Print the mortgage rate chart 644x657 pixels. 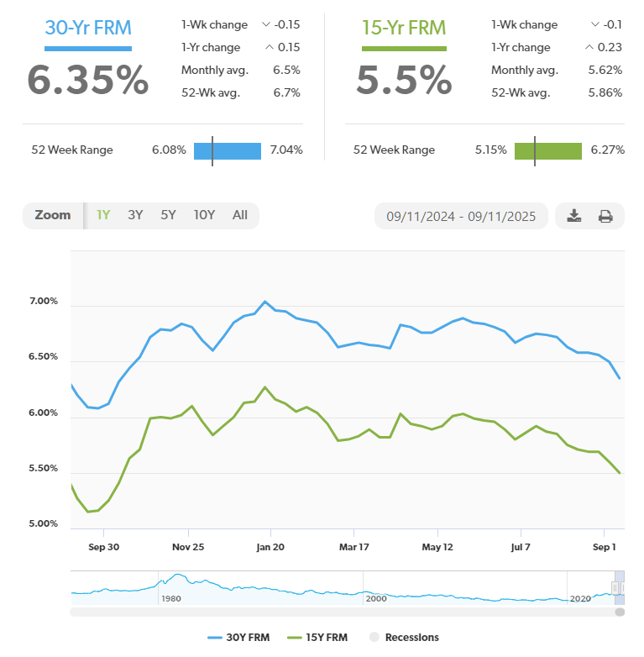coord(605,216)
